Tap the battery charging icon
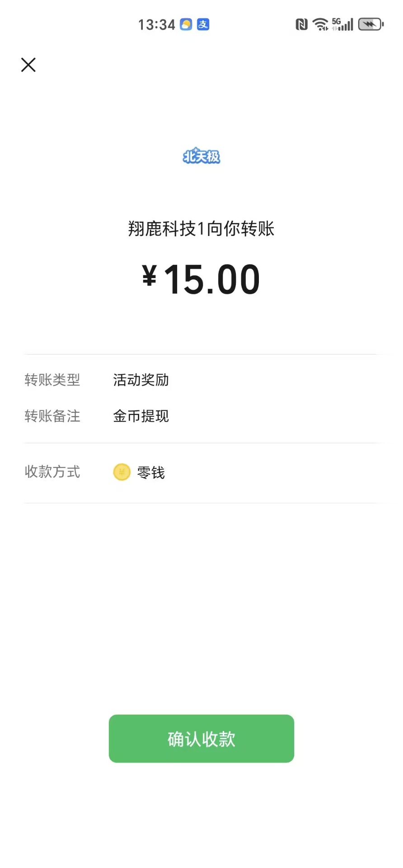 point(370,24)
